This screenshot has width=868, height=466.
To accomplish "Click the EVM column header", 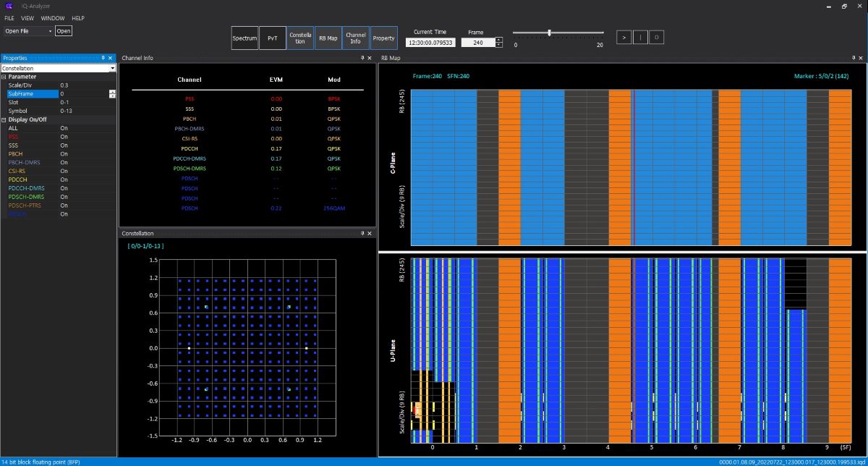I will click(x=276, y=80).
